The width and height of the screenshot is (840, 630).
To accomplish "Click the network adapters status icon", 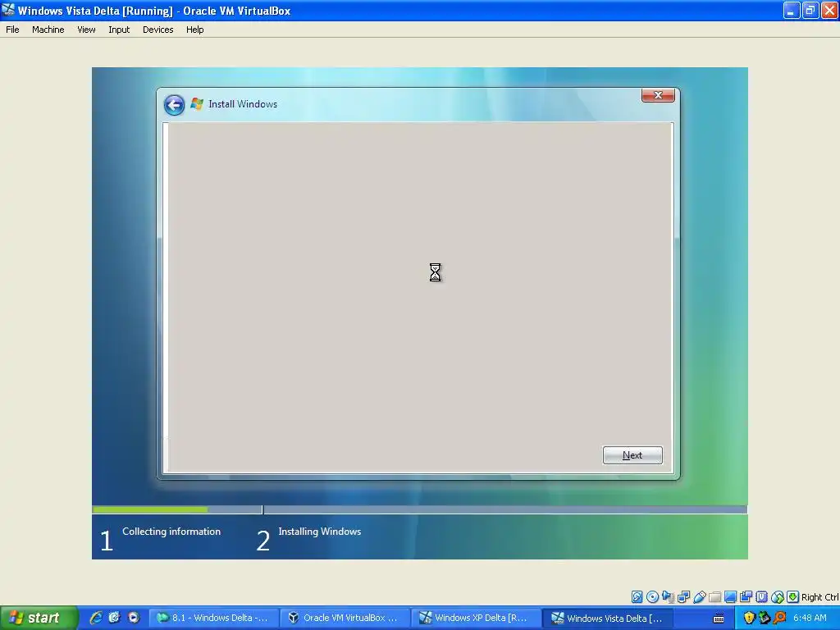I will (683, 597).
